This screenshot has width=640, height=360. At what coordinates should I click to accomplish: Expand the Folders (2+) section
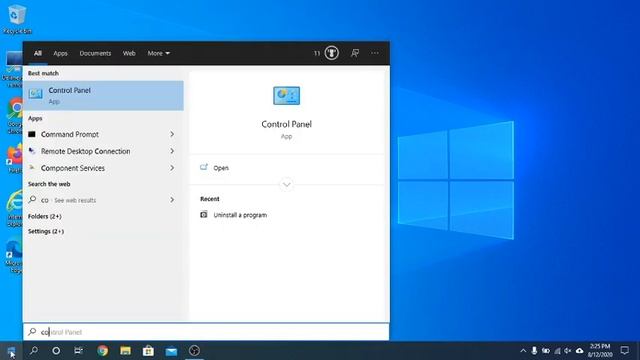click(44, 216)
